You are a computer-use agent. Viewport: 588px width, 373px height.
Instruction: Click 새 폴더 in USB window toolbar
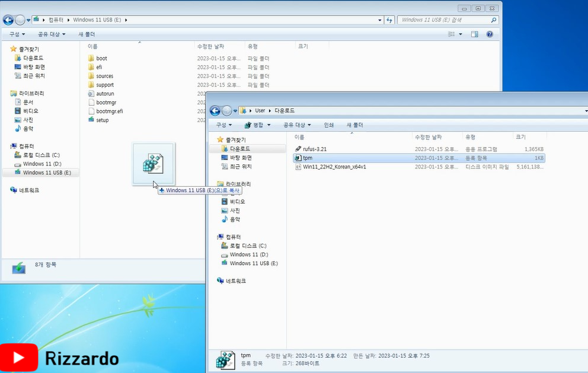point(87,34)
